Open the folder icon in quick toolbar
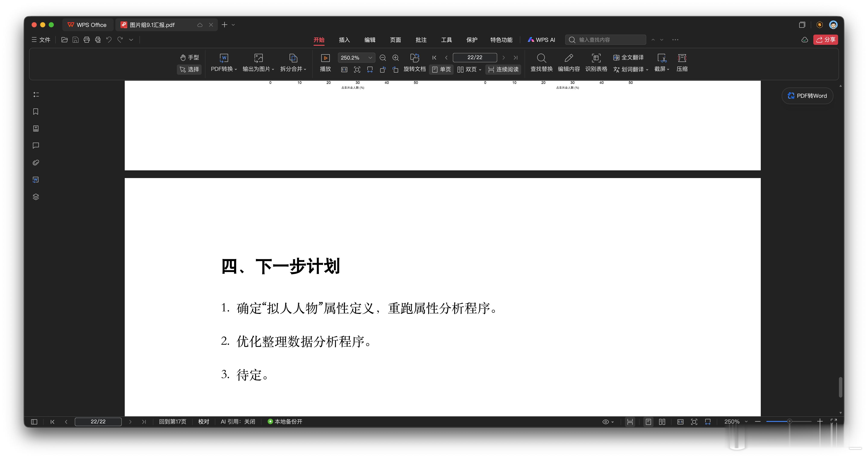The width and height of the screenshot is (868, 459). pos(64,40)
